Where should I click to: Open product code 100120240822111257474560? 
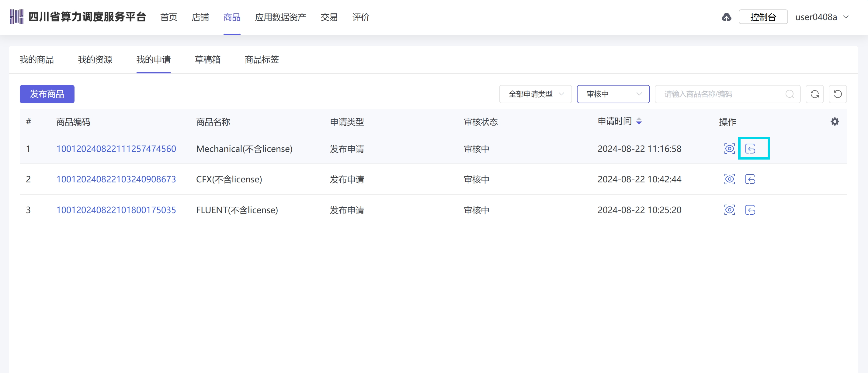point(116,149)
